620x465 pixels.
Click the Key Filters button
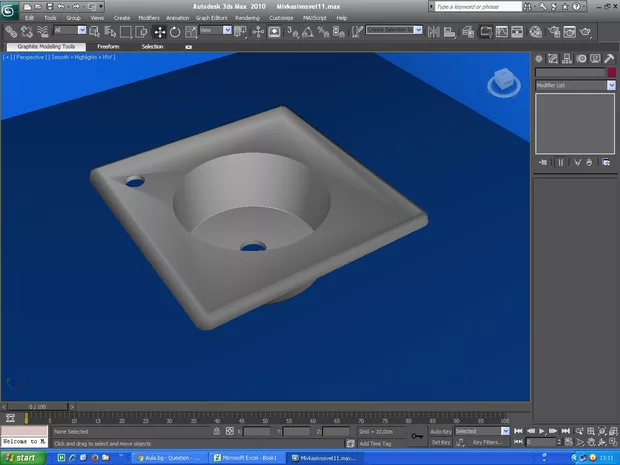click(487, 442)
